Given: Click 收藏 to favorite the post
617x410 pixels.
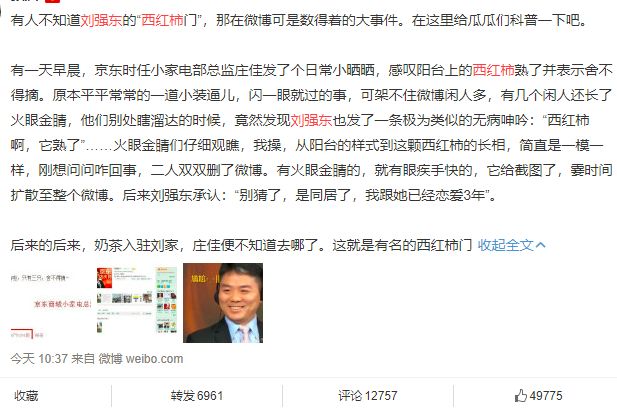Looking at the screenshot, I should (x=26, y=395).
